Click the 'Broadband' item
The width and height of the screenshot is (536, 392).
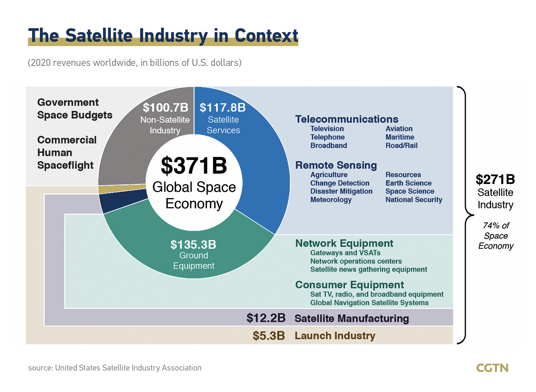(x=329, y=145)
